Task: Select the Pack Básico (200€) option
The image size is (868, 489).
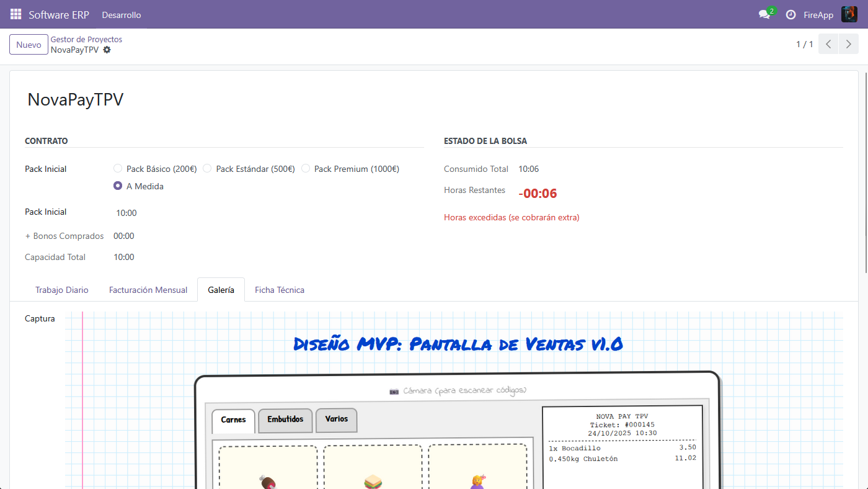Action: [118, 169]
